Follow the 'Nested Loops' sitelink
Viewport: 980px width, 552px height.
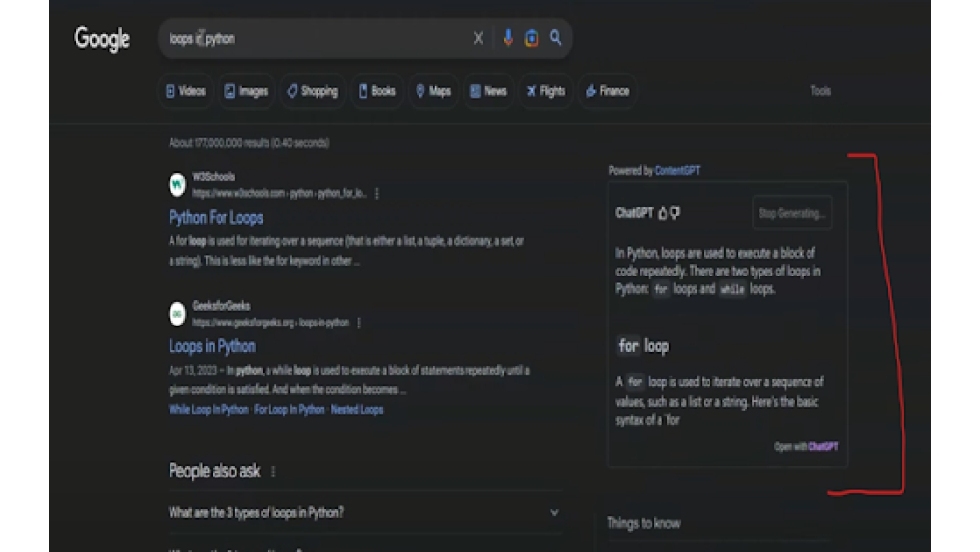click(357, 410)
